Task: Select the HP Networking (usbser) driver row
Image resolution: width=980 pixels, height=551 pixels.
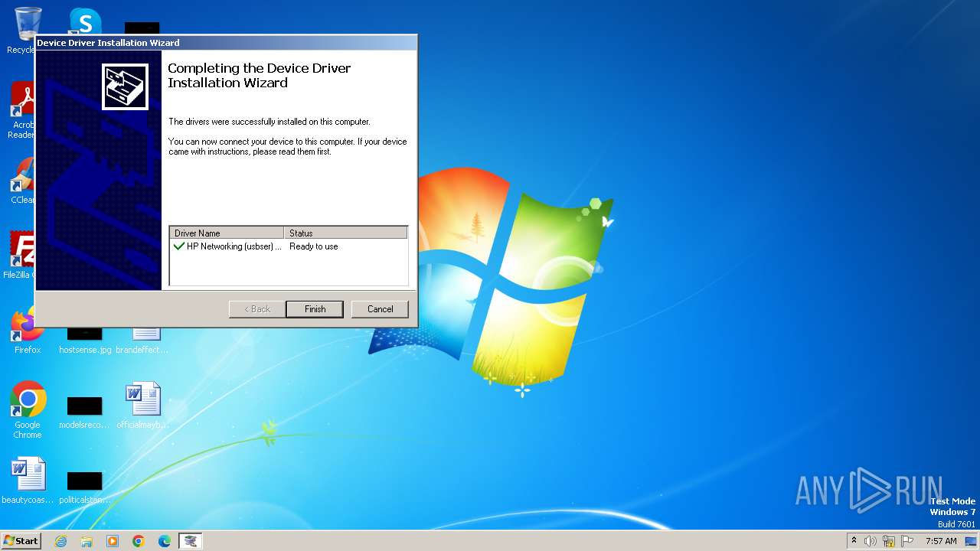Action: (289, 246)
